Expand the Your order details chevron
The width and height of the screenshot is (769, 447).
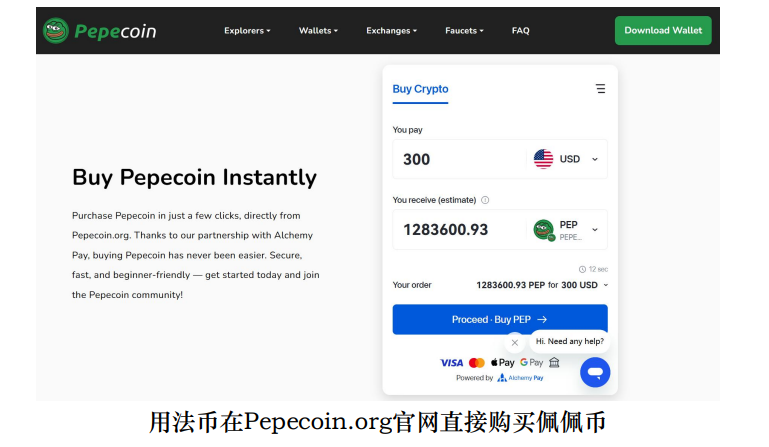tap(606, 285)
